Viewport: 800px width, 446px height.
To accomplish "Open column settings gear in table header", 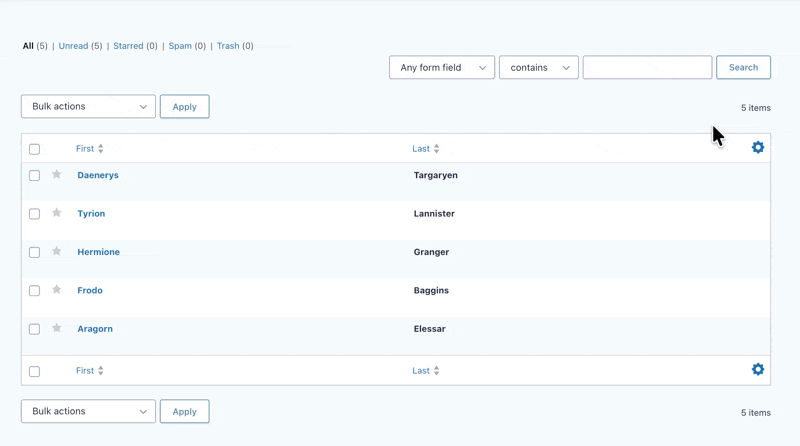I will 757,148.
